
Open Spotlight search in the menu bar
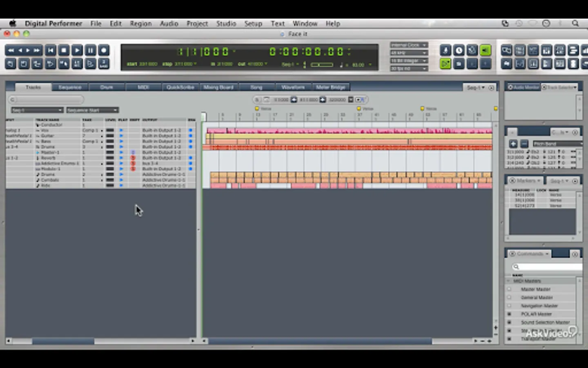575,23
